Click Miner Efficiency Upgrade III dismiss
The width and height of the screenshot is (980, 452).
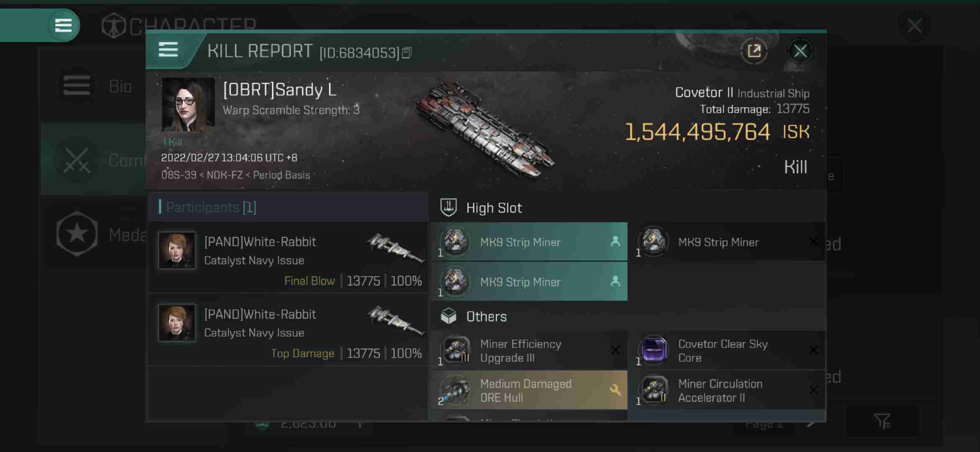coord(615,349)
